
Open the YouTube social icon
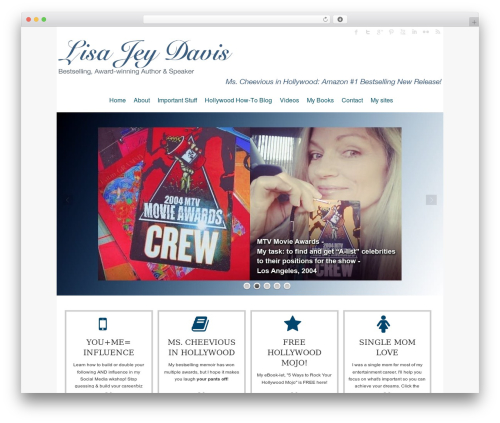point(403,32)
